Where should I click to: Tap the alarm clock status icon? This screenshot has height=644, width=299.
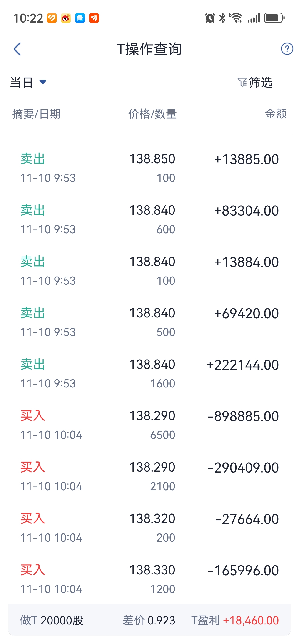coord(210,18)
